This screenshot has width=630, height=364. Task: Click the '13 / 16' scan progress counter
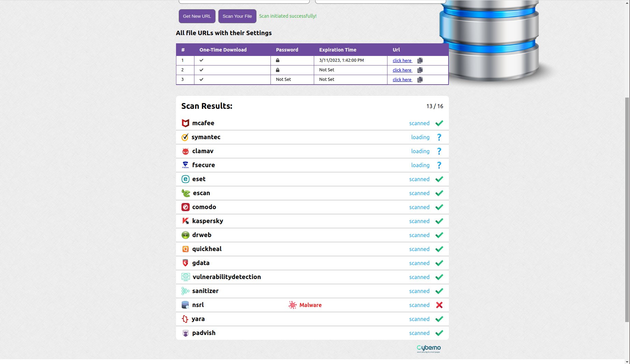coord(435,106)
